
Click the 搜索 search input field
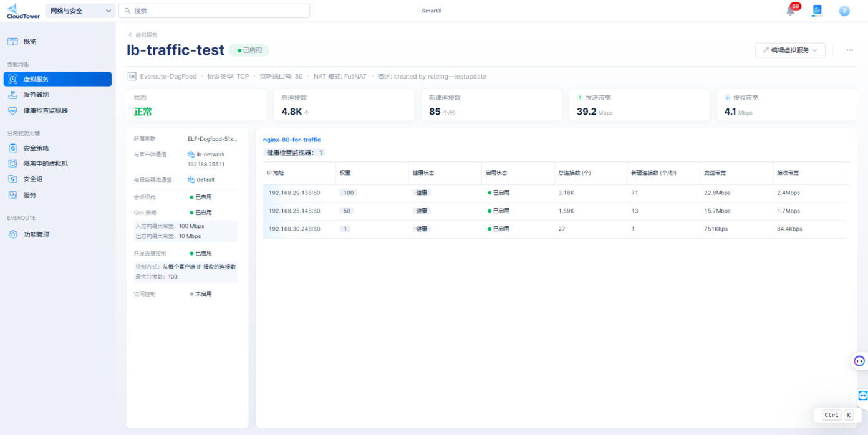[x=214, y=11]
